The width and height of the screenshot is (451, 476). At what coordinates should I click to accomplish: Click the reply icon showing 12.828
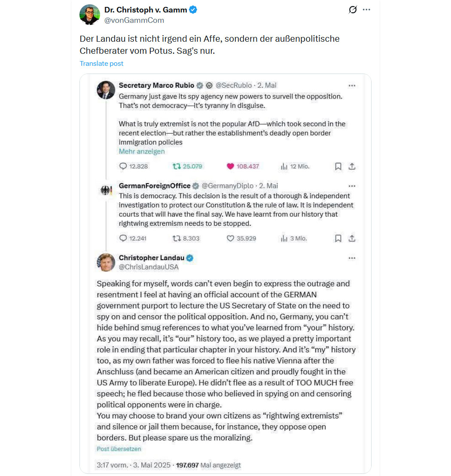click(123, 166)
